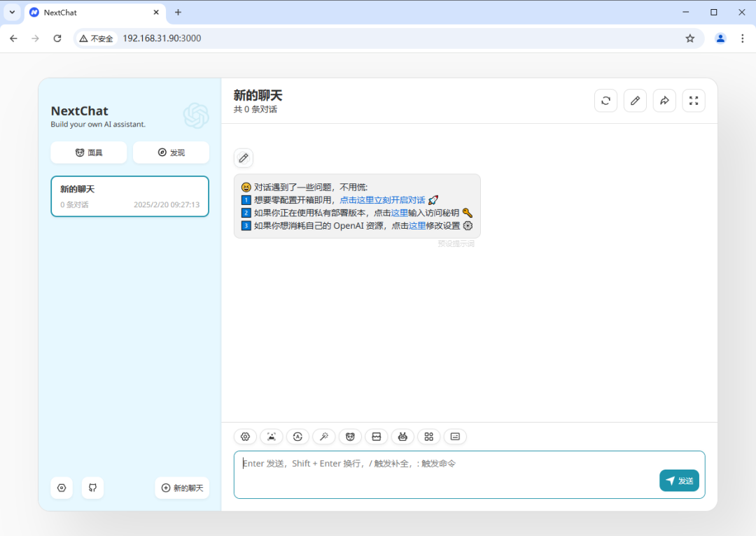Select the 新的聊天 conversation in sidebar
The width and height of the screenshot is (756, 536).
point(129,196)
